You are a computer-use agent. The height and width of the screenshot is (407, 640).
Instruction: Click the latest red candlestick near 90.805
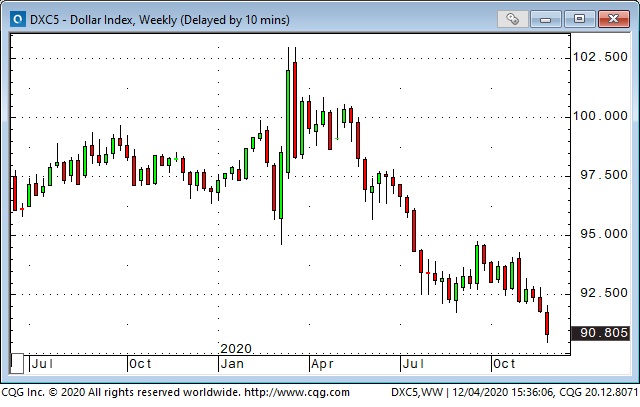tap(547, 323)
